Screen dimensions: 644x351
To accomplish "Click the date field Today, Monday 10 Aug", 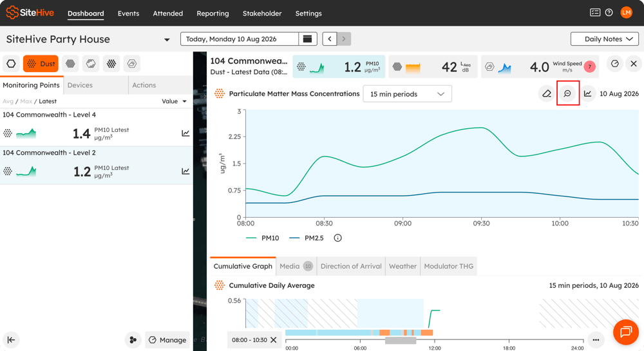I will (239, 39).
